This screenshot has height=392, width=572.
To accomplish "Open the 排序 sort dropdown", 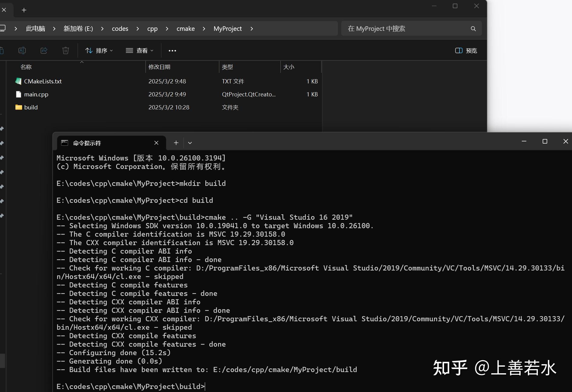I will coord(99,50).
